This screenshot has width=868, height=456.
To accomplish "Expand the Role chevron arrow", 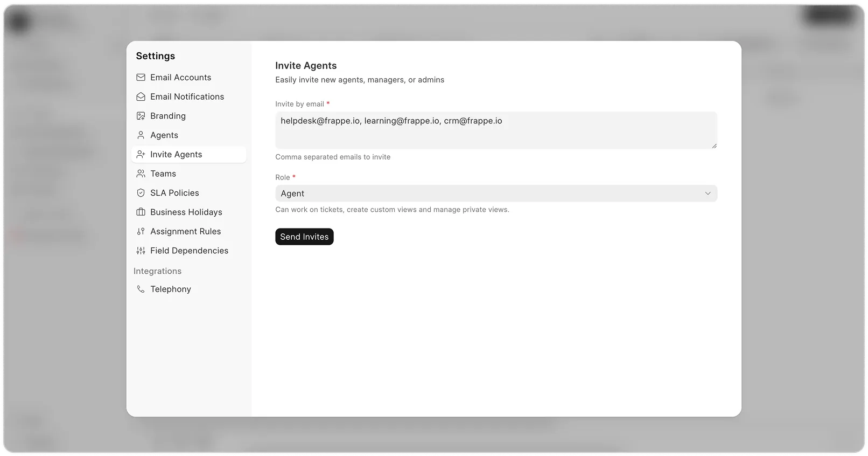I will (x=708, y=194).
